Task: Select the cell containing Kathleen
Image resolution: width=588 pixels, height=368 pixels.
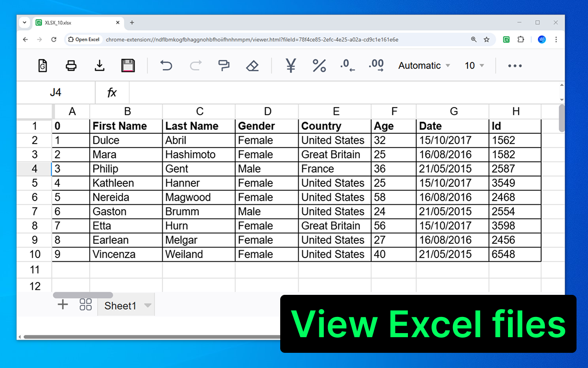Action: [126, 183]
